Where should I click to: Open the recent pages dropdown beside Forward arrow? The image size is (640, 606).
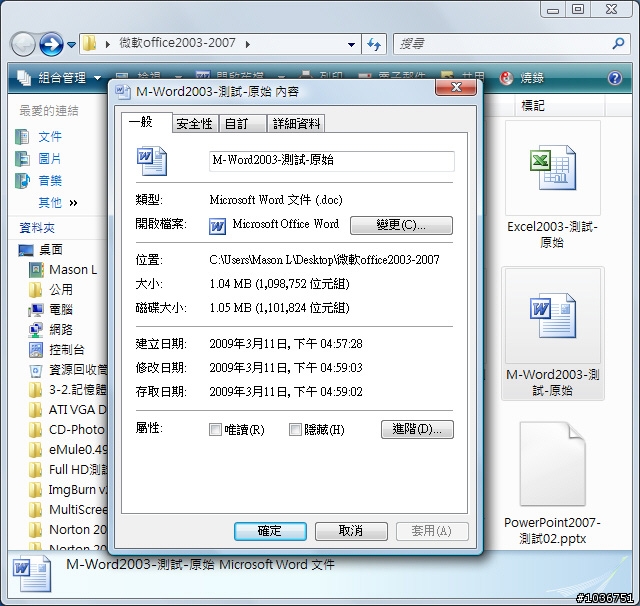coord(71,44)
